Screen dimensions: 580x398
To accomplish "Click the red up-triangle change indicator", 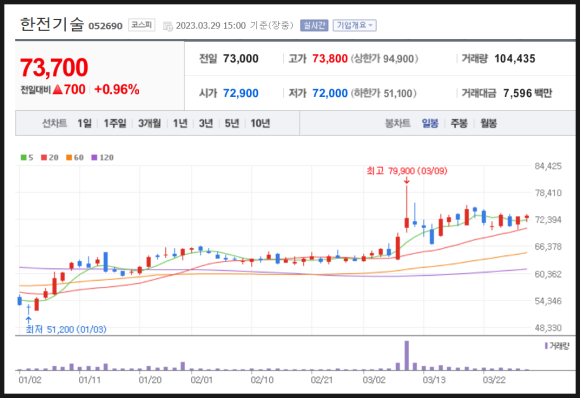I will [x=57, y=89].
